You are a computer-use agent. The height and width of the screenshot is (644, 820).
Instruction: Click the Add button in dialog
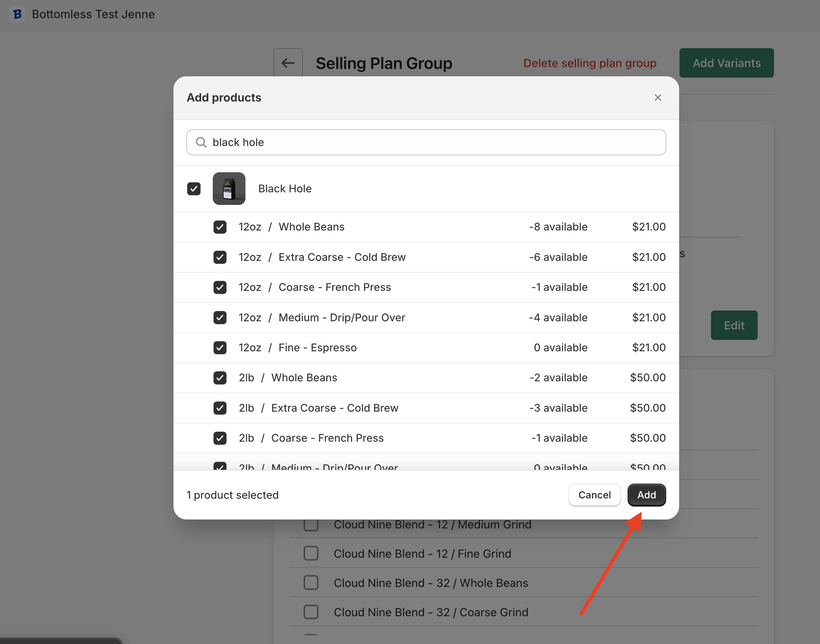(647, 495)
